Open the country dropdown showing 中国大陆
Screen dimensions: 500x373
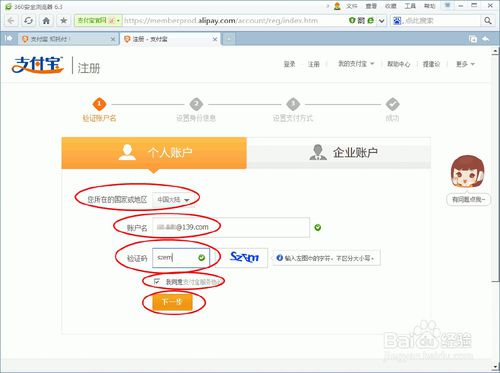[173, 200]
